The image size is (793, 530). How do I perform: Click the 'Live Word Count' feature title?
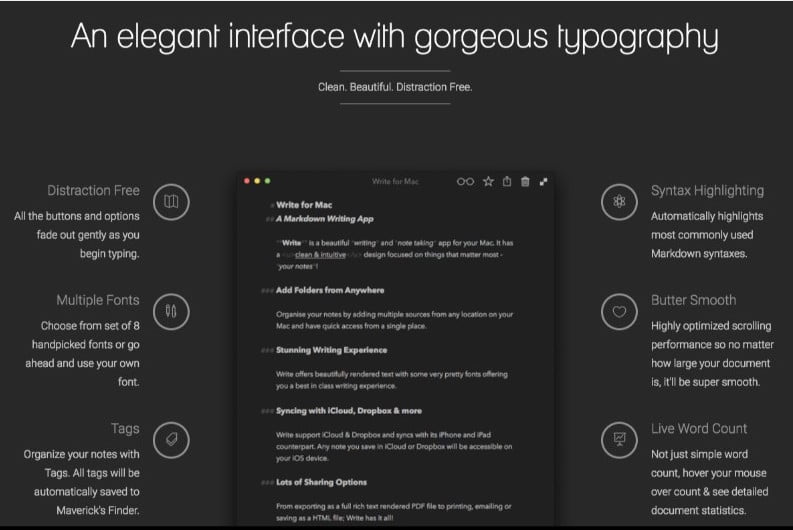coord(699,429)
